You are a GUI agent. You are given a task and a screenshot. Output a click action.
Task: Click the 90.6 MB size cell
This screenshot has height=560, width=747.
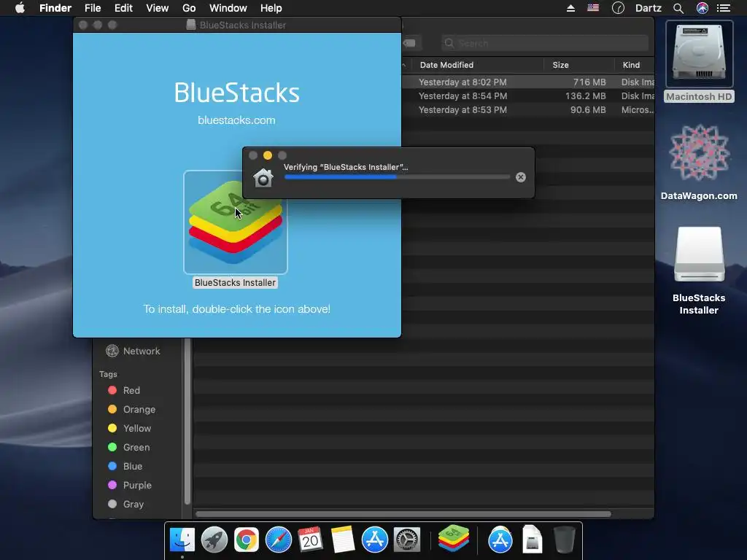point(588,109)
